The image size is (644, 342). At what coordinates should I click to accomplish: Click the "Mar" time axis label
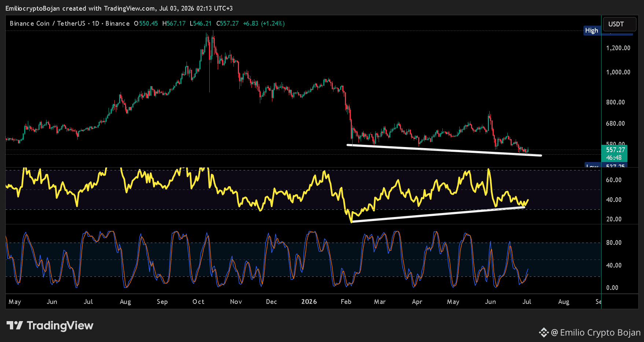coord(380,302)
